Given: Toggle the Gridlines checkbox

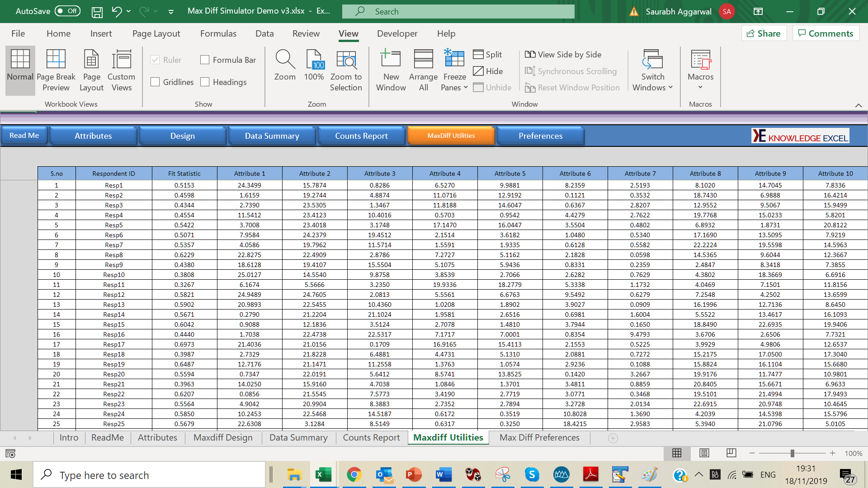Looking at the screenshot, I should [x=155, y=82].
